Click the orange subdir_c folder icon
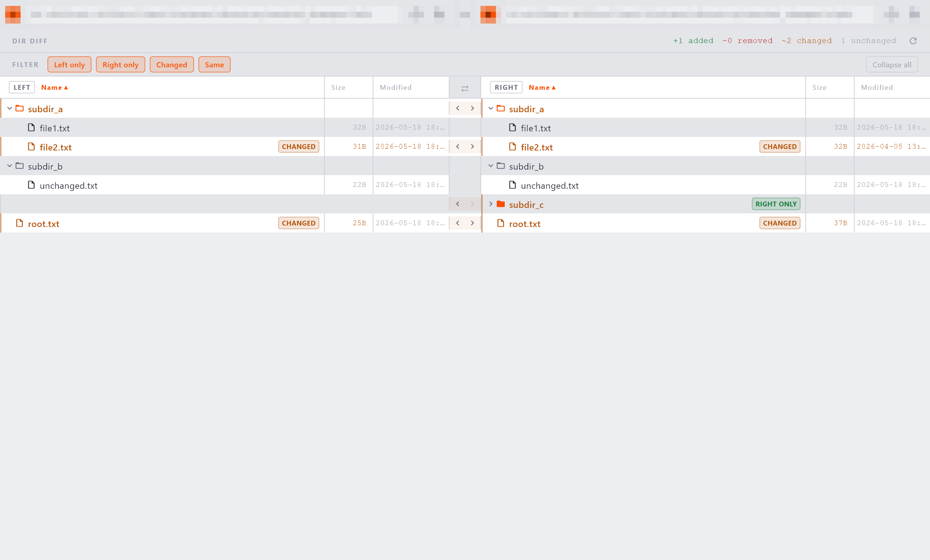930x560 pixels. (501, 204)
